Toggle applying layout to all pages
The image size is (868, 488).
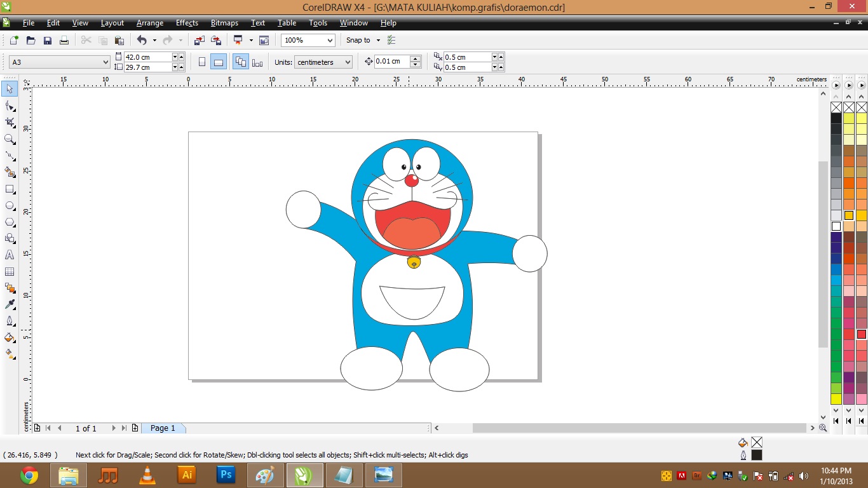coord(241,61)
